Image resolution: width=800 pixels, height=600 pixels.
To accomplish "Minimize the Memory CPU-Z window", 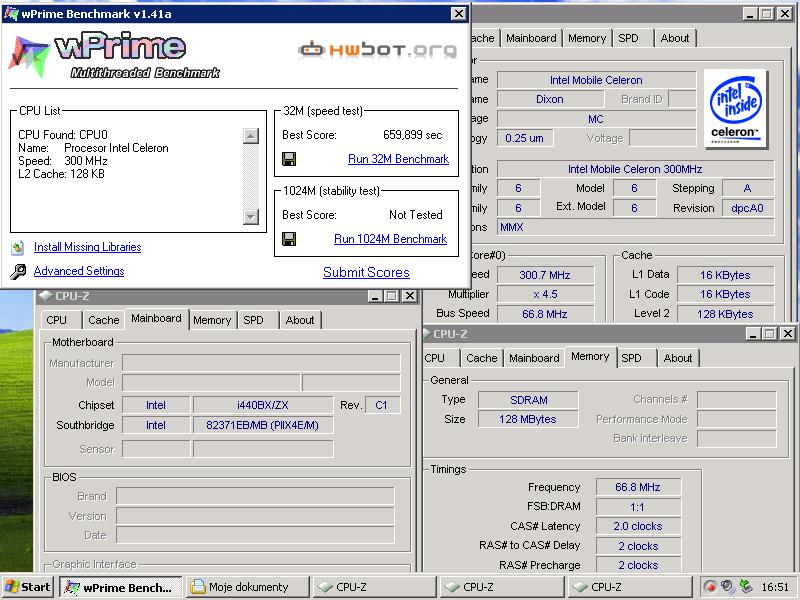I will (x=754, y=334).
